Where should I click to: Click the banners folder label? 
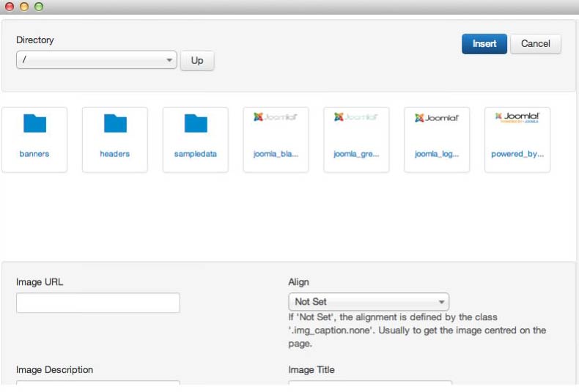pyautogui.click(x=34, y=154)
